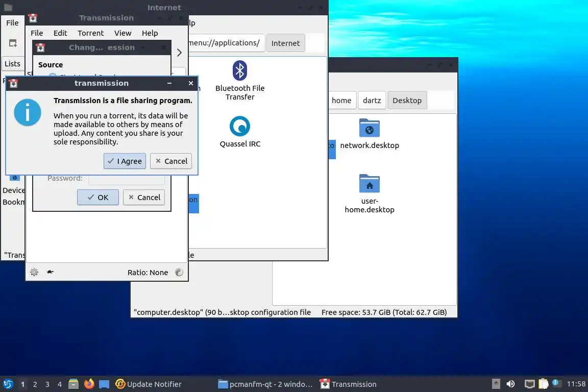Switch to virtual desktop 3
Viewport: 588px width, 392px height.
point(47,384)
